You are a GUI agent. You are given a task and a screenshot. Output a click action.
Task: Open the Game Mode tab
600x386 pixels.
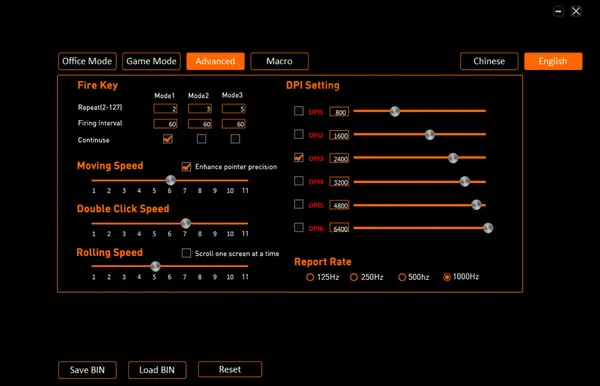[x=152, y=61]
